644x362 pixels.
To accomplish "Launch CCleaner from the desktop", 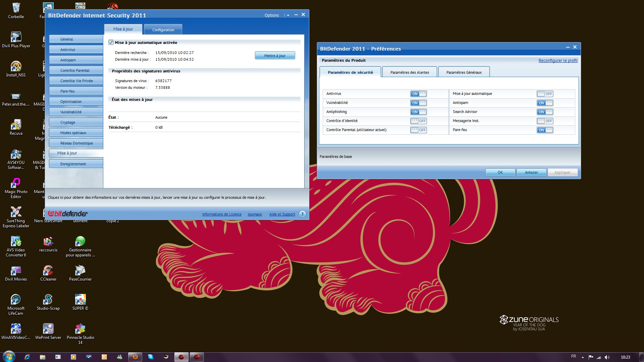I will point(48,273).
